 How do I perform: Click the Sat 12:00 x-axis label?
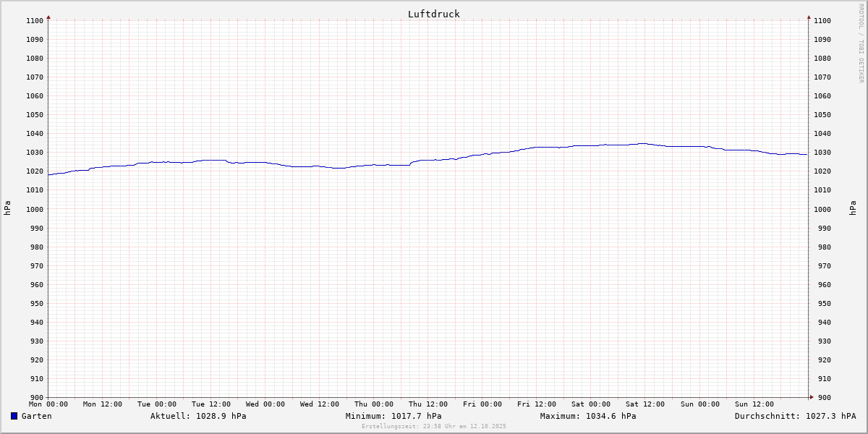click(645, 404)
